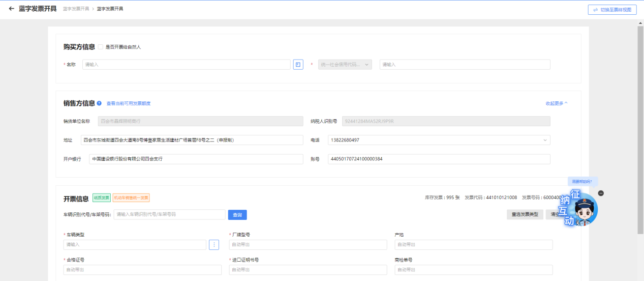
Task: Collapse seller details via 收起更多
Action: [x=556, y=103]
